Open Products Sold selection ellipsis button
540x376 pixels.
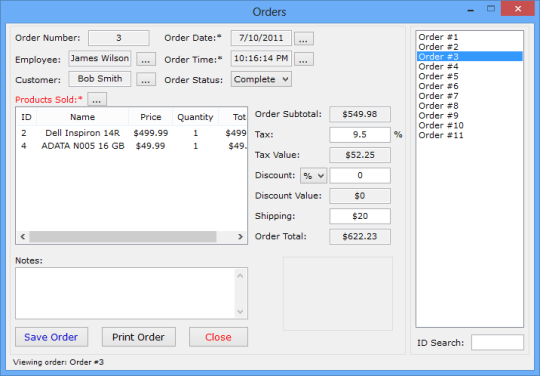(97, 100)
